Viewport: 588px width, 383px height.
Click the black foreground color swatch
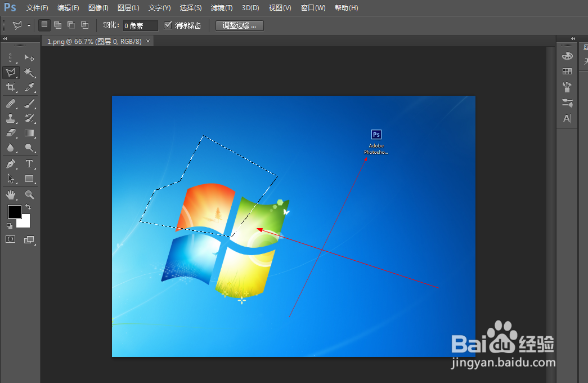pyautogui.click(x=14, y=212)
